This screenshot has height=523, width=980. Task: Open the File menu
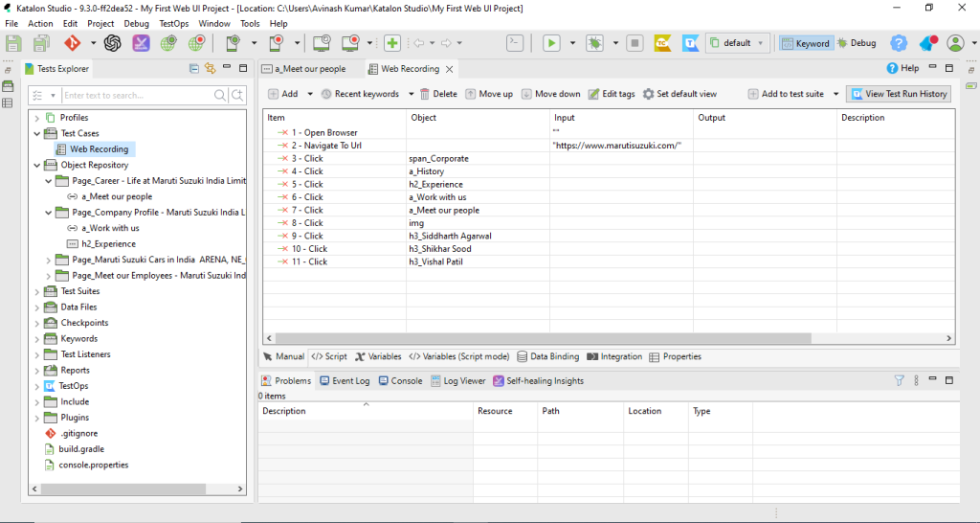(11, 24)
